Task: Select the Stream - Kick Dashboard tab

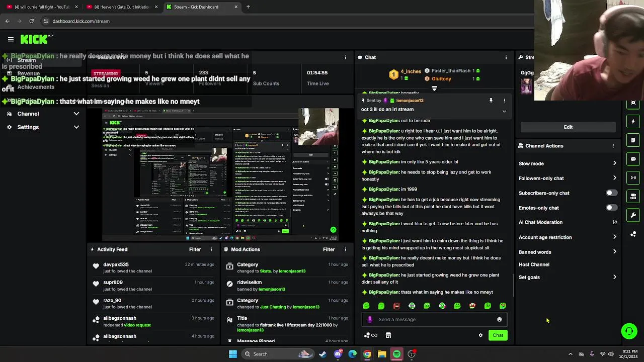Action: coord(201,7)
